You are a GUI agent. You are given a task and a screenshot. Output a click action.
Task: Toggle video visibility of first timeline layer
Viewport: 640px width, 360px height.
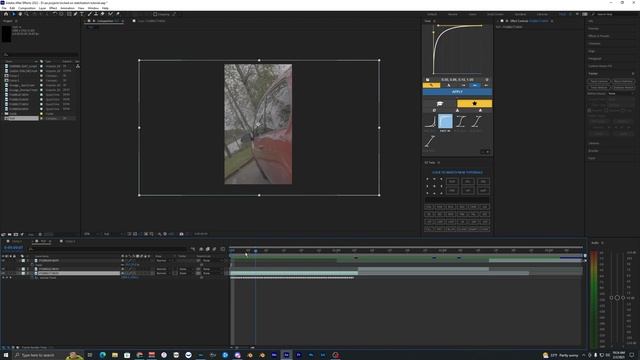click(3, 260)
